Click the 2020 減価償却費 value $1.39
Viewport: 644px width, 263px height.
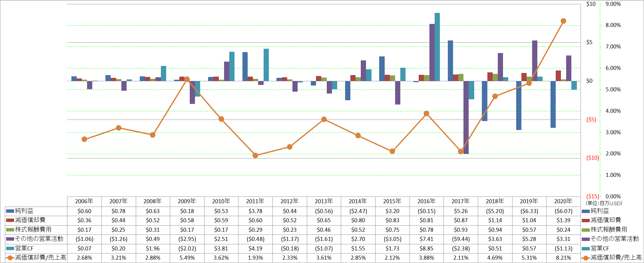pyautogui.click(x=563, y=220)
